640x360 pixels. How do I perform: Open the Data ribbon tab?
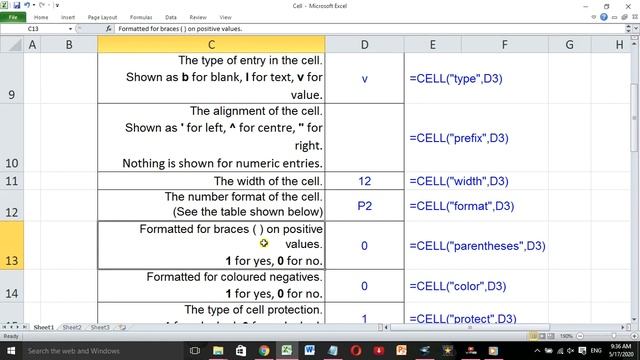click(171, 17)
